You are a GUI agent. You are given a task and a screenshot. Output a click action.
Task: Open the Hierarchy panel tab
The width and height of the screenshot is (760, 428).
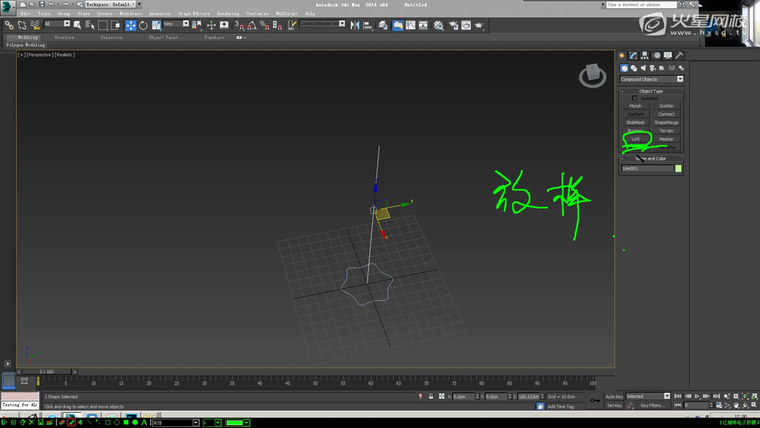click(x=643, y=56)
